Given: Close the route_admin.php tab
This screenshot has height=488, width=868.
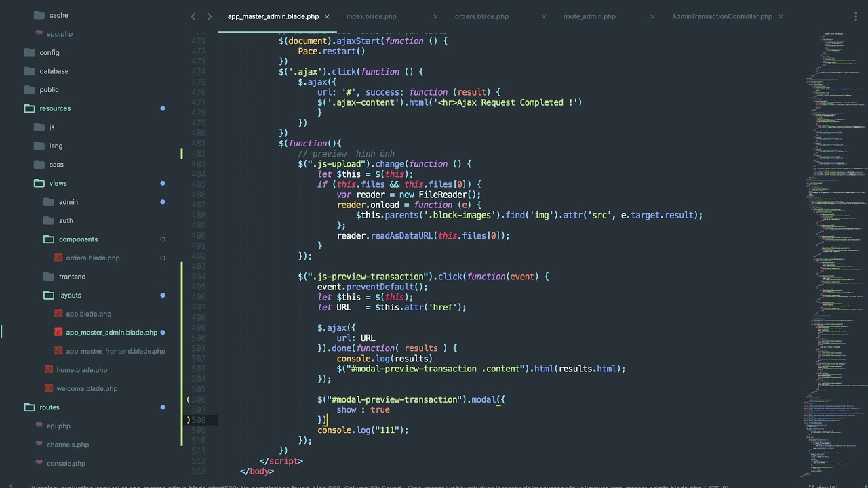Looking at the screenshot, I should pos(652,16).
